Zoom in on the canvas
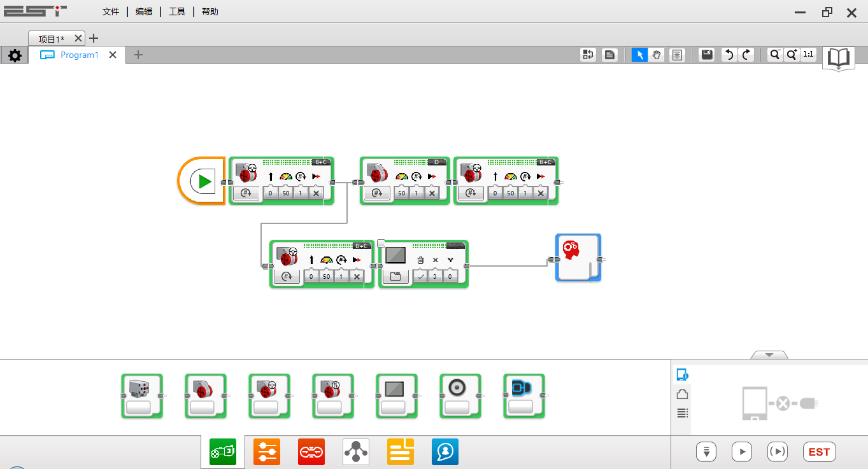 792,55
